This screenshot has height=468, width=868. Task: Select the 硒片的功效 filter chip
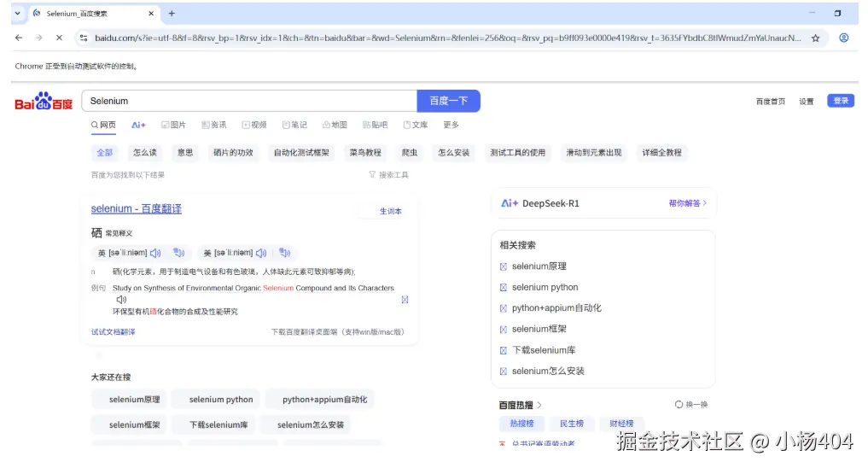[x=234, y=152]
